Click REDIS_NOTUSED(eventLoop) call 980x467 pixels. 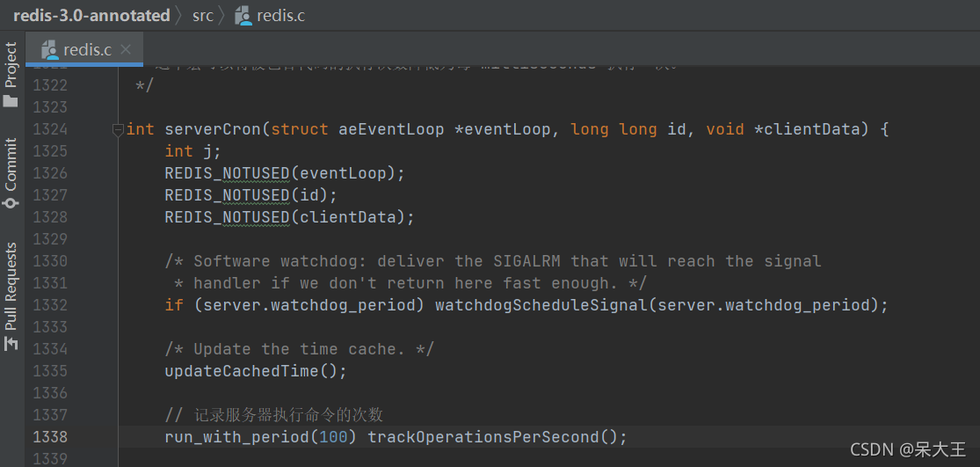[x=285, y=174]
